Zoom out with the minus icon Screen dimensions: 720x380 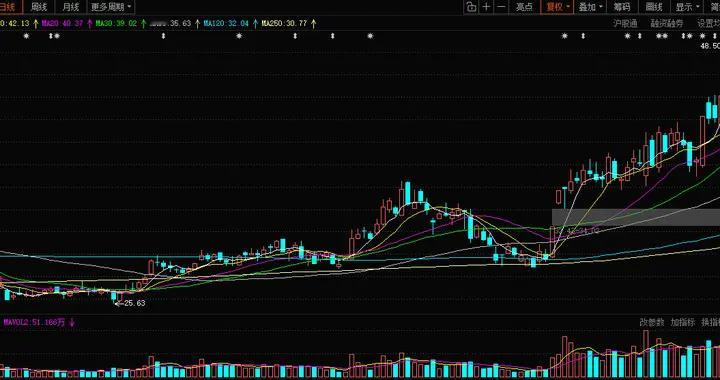coord(502,7)
